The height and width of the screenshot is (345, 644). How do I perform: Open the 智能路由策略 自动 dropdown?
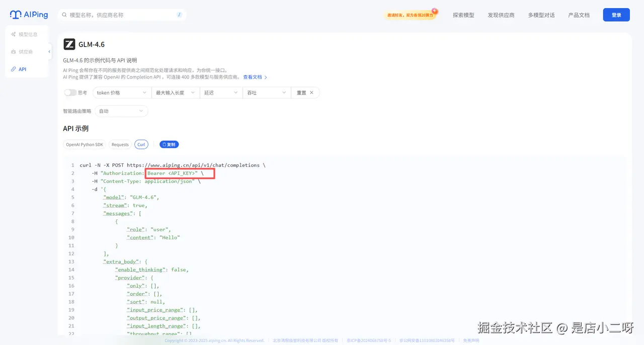tap(121, 111)
